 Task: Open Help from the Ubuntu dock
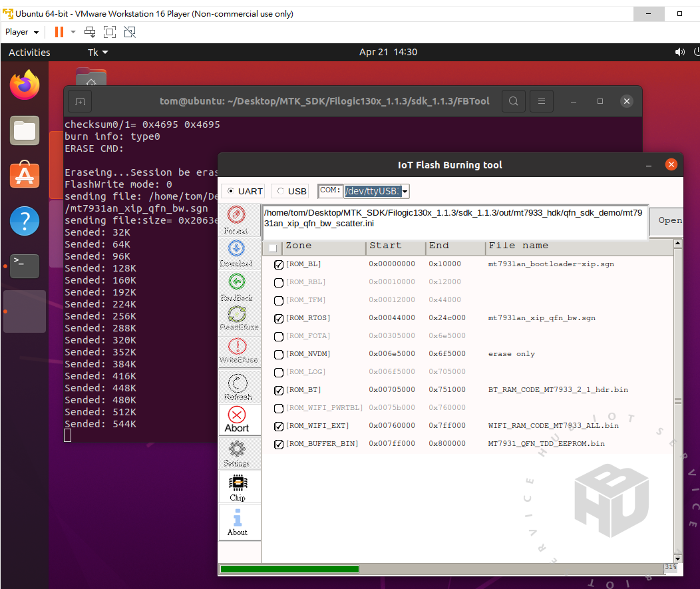25,221
